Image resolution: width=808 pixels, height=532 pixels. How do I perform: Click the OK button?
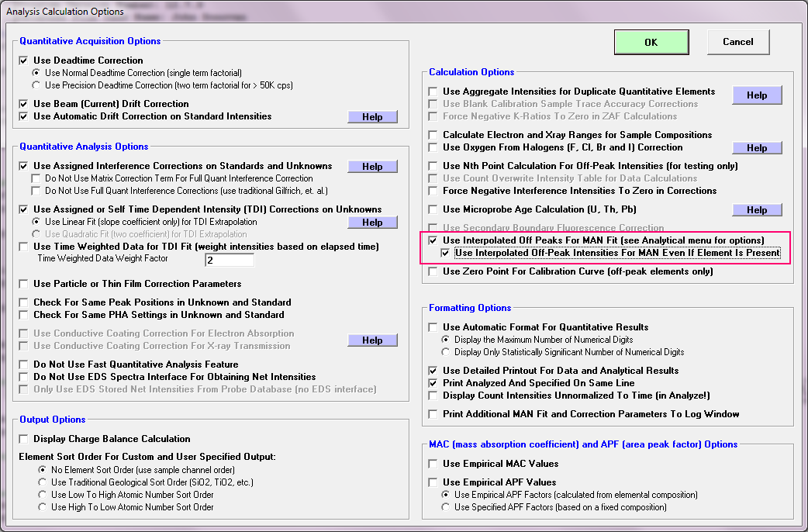(651, 43)
